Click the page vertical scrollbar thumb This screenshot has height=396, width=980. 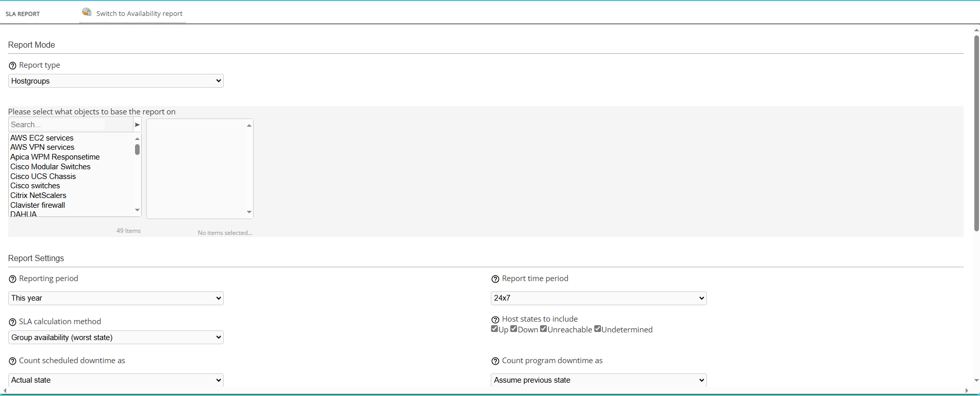[x=976, y=133]
